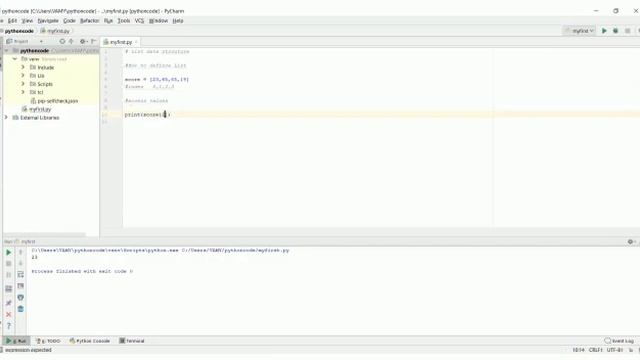
Task: Click the cursor position 10:14 indicator
Action: (x=578, y=350)
